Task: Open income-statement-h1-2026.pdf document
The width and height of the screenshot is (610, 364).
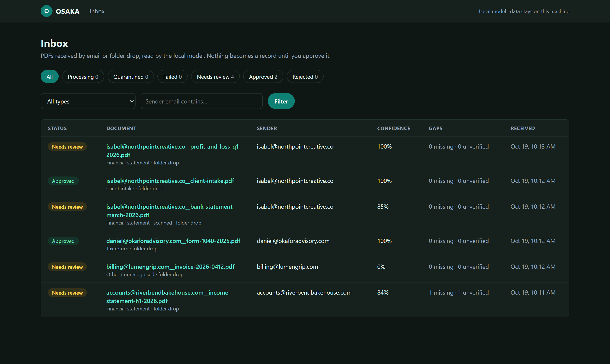Action: [x=168, y=296]
